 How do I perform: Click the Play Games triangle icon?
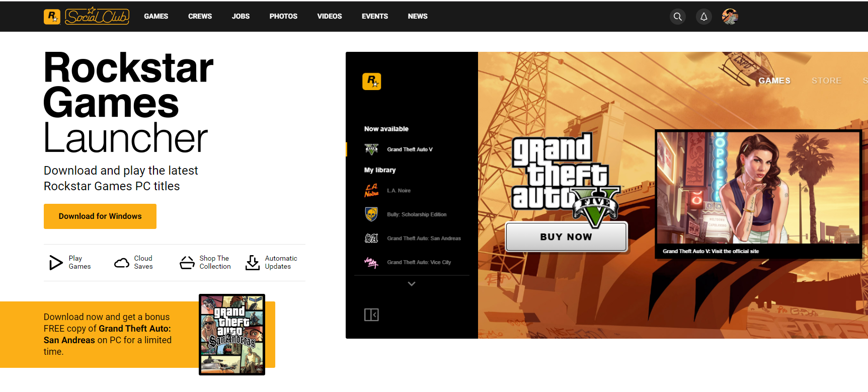[x=55, y=263]
